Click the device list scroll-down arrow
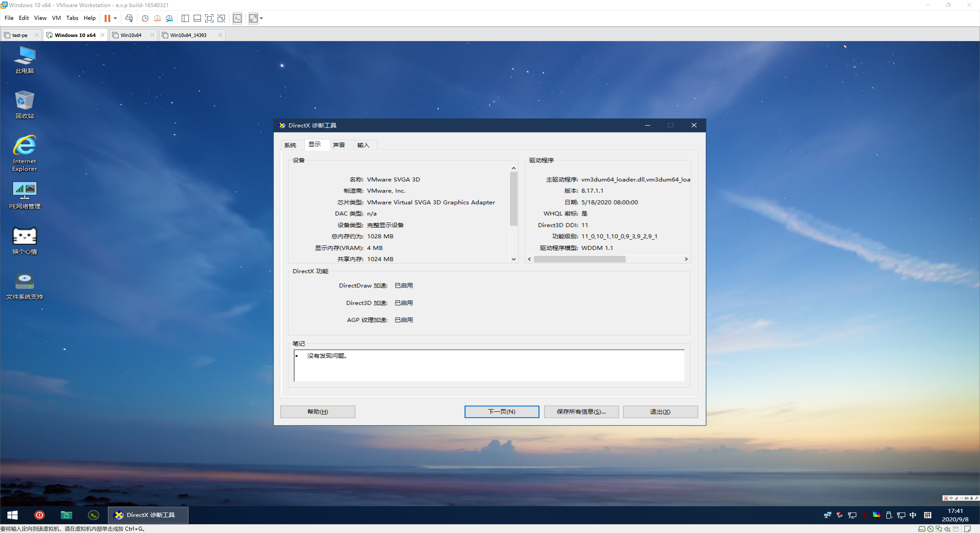The width and height of the screenshot is (980, 533). [513, 259]
